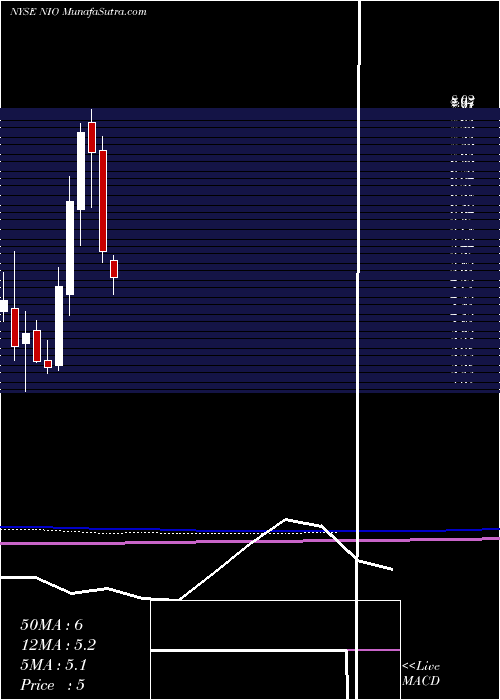Viewport: 500px width, 700px height.
Task: Click the Price : 5 value
Action: coord(52,685)
